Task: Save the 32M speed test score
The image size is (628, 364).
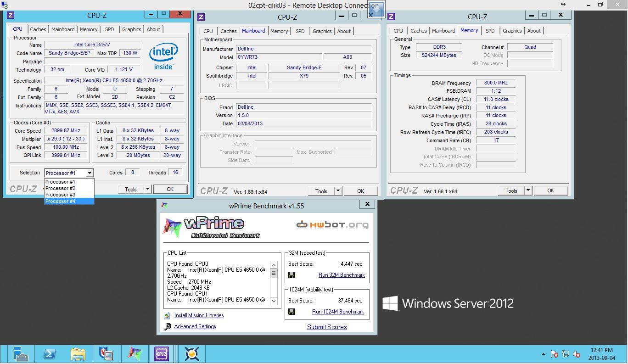Action: coord(292,275)
